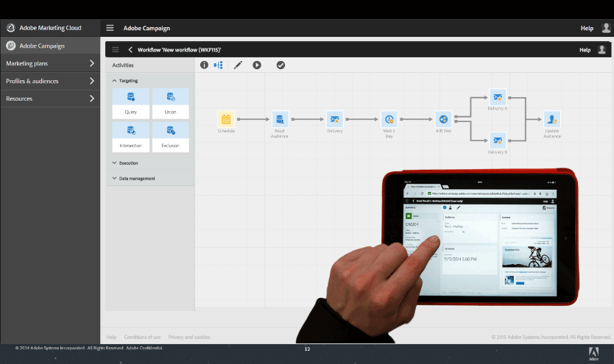The height and width of the screenshot is (364, 614).
Task: Click the checkmark validate icon
Action: coord(280,65)
